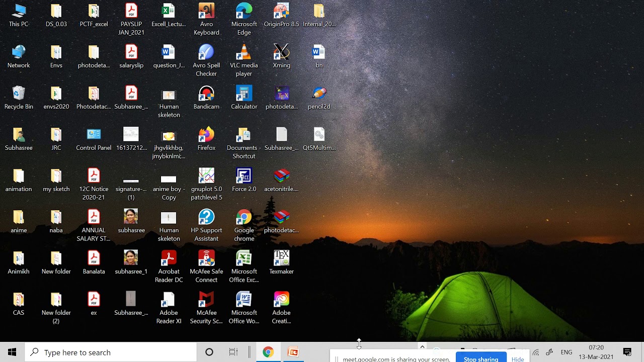Select the Control Panel icon
Screen dimensions: 644x362
point(94,139)
